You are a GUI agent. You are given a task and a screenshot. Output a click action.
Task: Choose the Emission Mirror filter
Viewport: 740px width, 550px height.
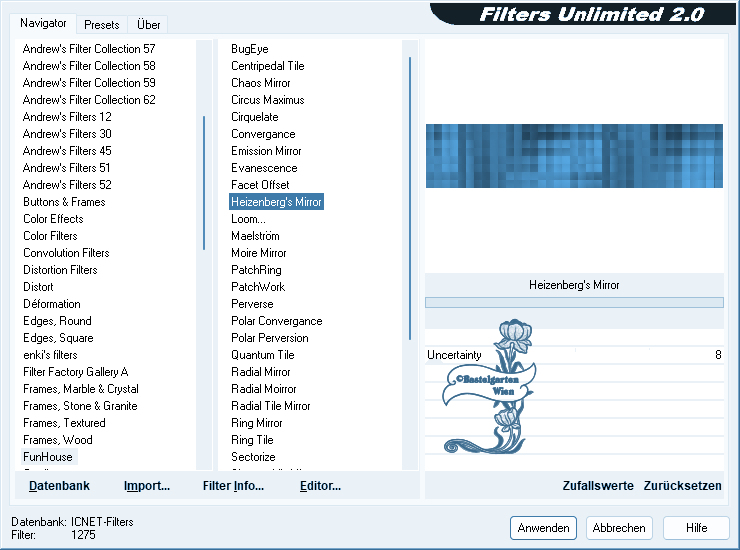pyautogui.click(x=266, y=151)
